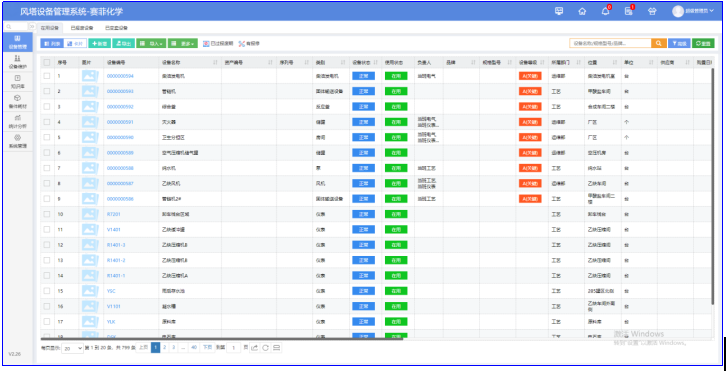Sort by 设备名称 column sort icon
The image size is (726, 371).
pos(216,62)
